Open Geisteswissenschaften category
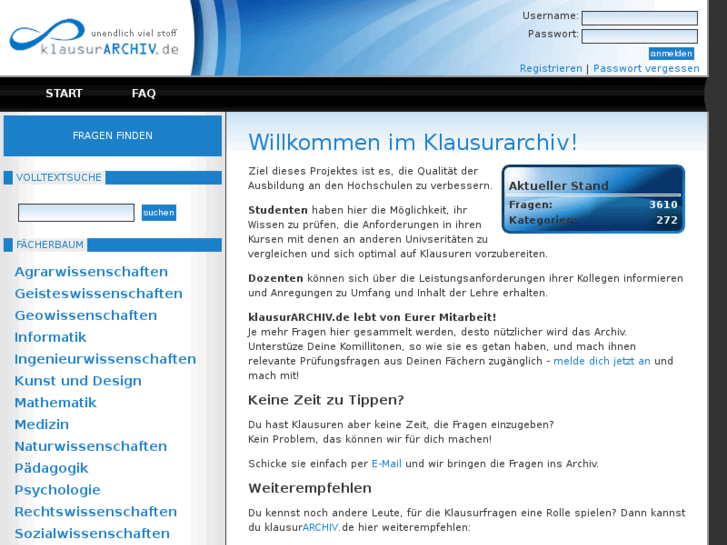 [x=98, y=293]
